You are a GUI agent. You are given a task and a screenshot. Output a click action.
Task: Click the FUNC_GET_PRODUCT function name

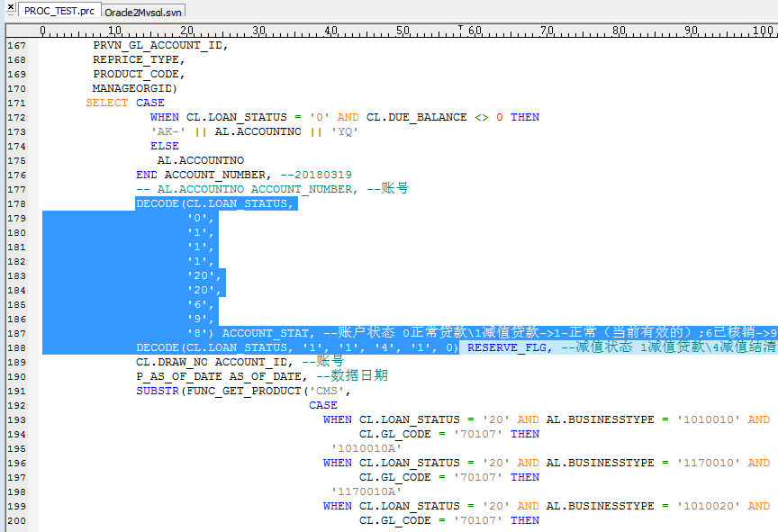click(x=244, y=392)
